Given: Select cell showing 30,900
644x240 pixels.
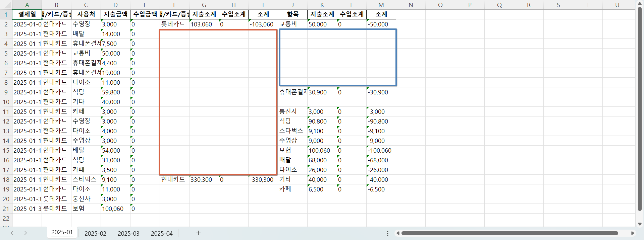Looking at the screenshot, I should [x=322, y=92].
